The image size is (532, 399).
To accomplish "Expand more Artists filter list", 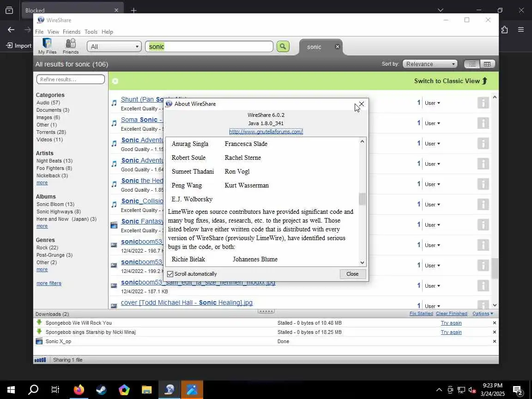I will click(x=42, y=183).
